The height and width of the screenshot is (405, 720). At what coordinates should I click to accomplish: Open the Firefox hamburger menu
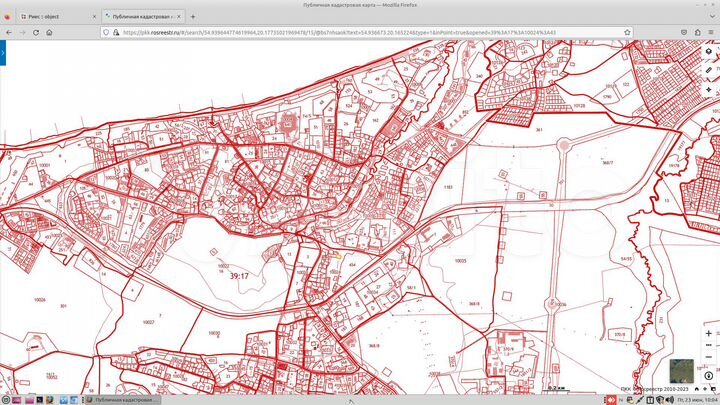(711, 32)
